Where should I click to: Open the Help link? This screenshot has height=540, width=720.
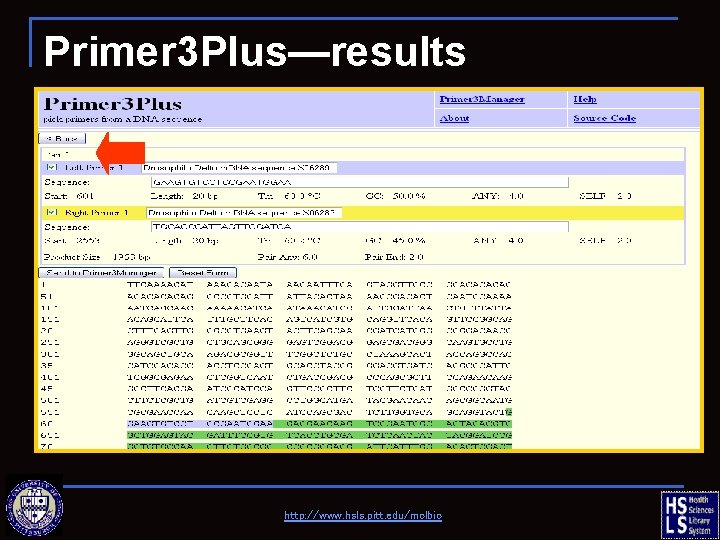point(585,99)
